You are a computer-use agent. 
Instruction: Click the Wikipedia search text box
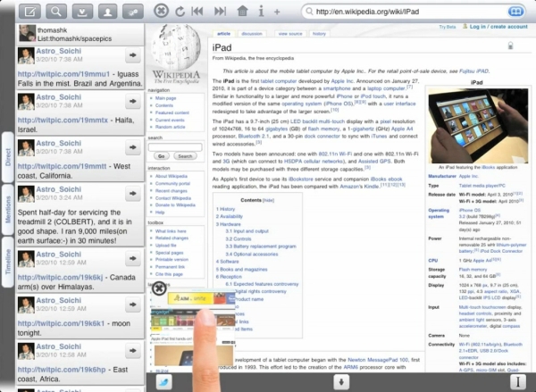point(175,147)
